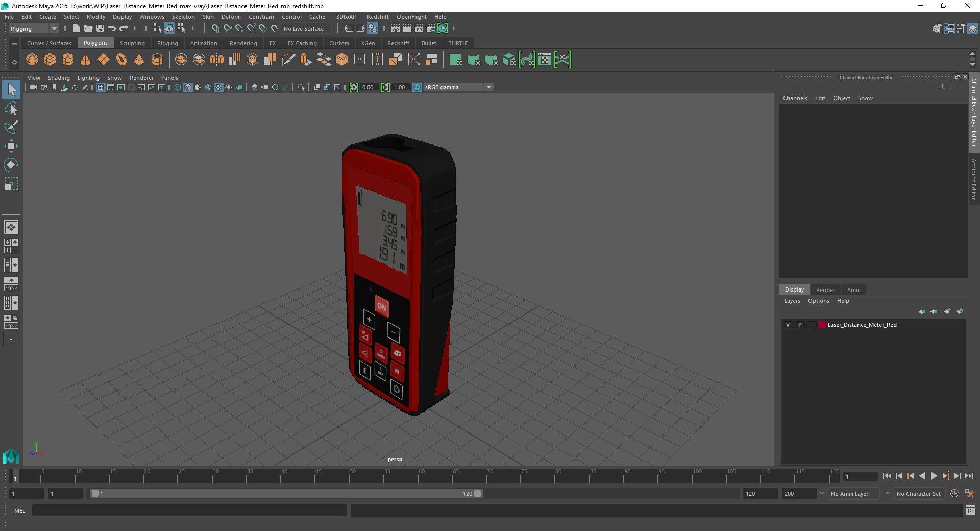
Task: Click the auto keyframe toggle icon
Action: point(954,494)
